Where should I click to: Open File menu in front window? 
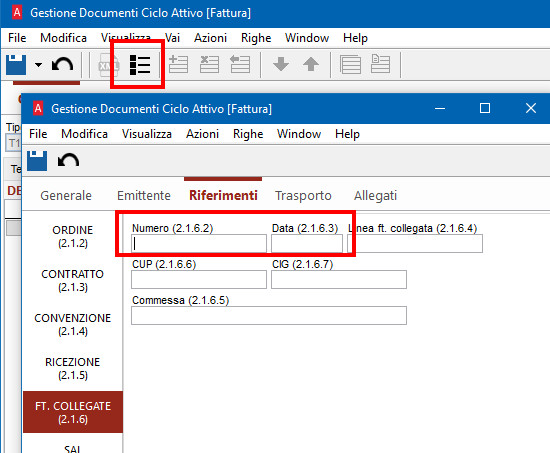coord(38,134)
